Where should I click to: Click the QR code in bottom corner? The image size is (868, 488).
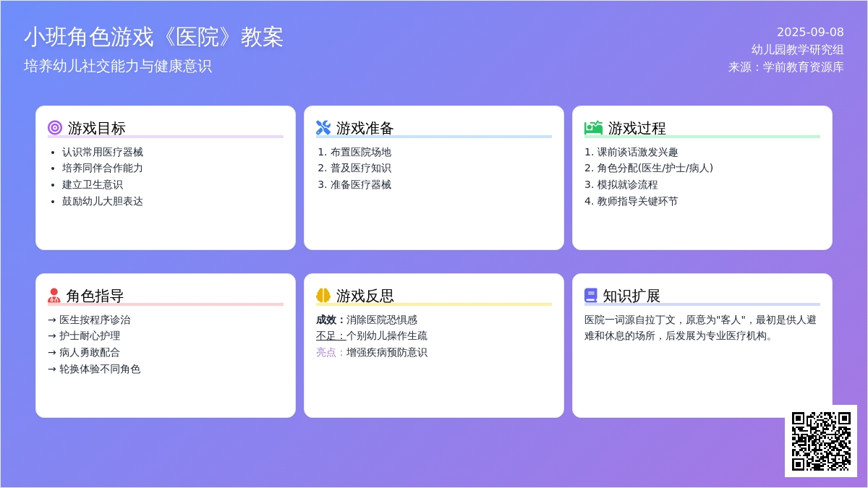(x=821, y=441)
